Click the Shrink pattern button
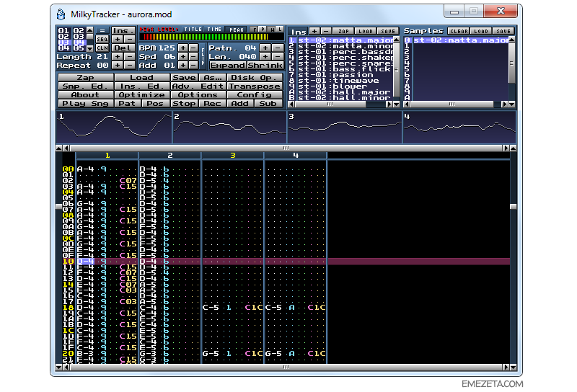The image size is (577, 392). click(265, 65)
